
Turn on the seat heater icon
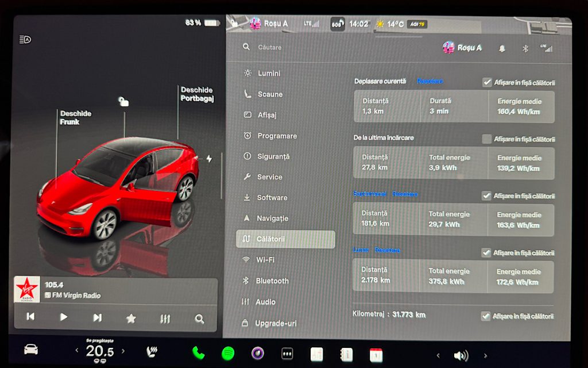point(152,352)
